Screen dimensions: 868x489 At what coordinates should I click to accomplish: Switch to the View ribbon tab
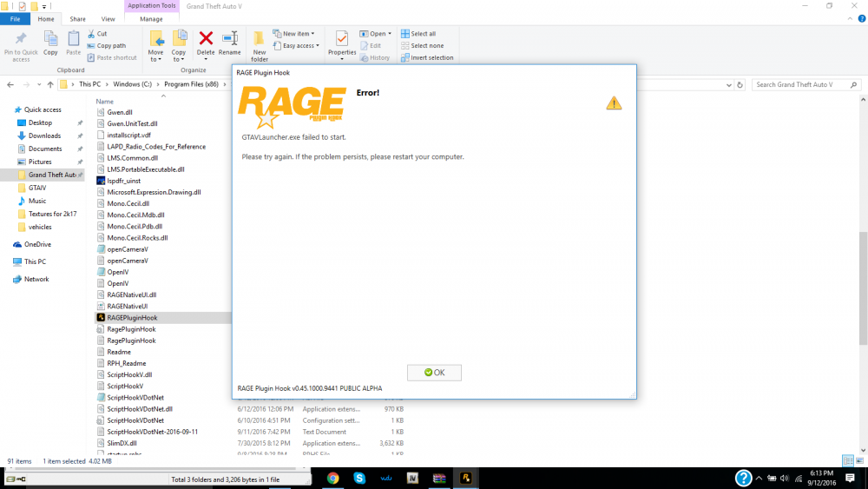tap(108, 19)
